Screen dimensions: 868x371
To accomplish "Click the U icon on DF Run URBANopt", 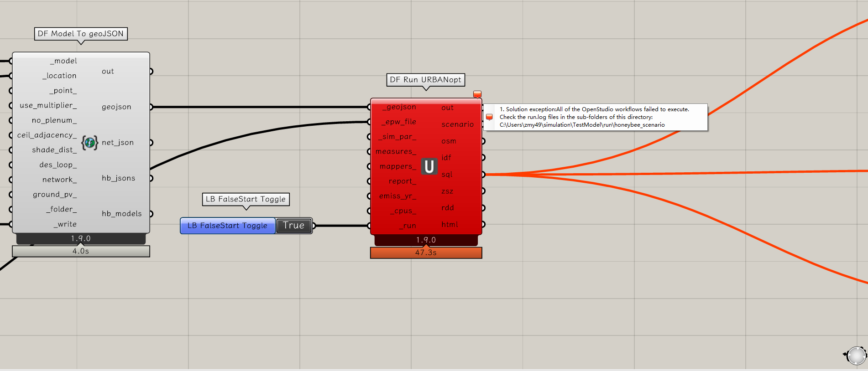I will pyautogui.click(x=429, y=166).
